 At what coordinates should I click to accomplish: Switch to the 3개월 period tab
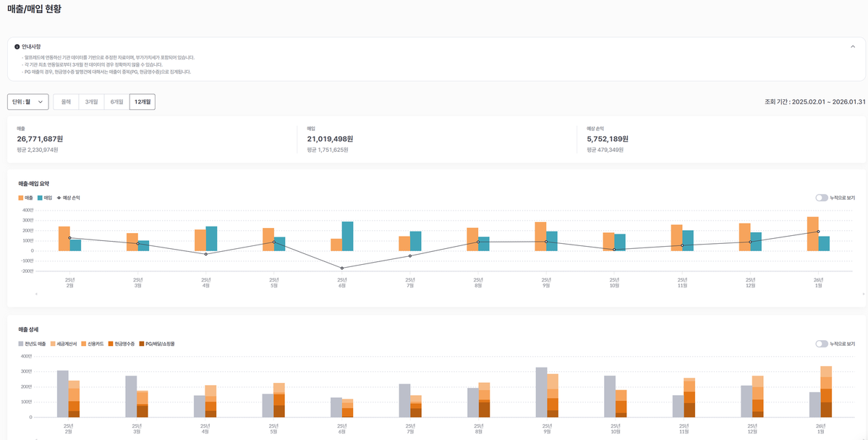[91, 102]
